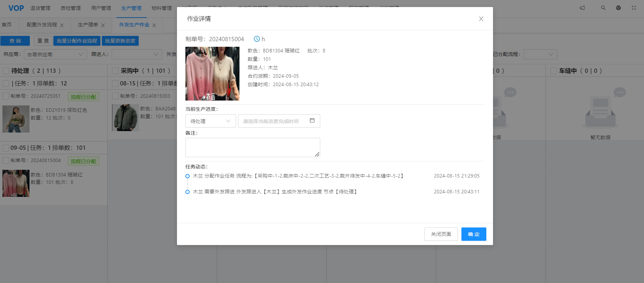The image size is (644, 283).
Task: Switch to the 外发生产作业 tab
Action: (x=134, y=25)
